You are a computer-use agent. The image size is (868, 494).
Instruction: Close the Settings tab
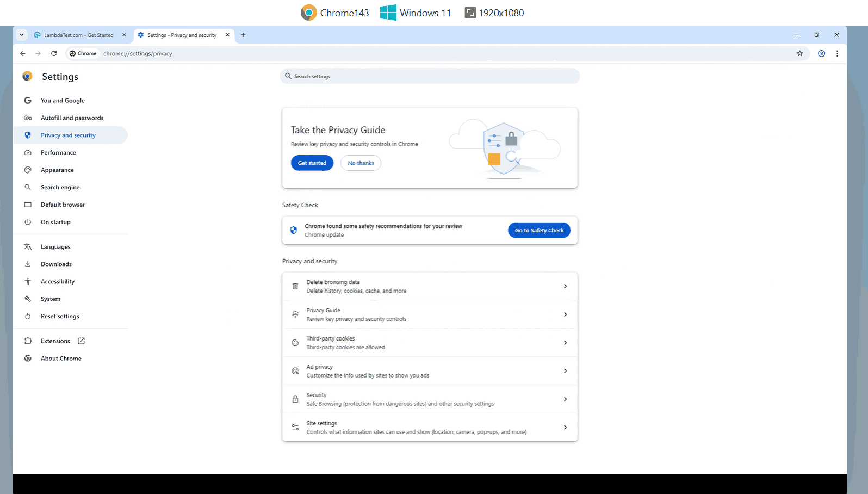click(x=227, y=35)
